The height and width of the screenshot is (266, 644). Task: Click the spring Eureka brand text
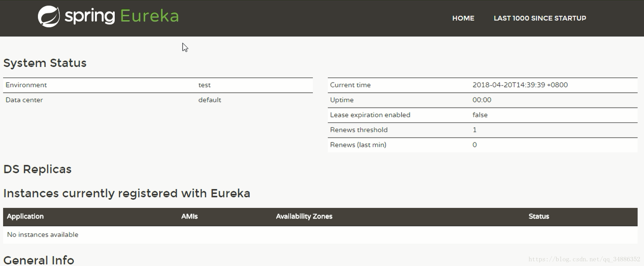click(122, 16)
